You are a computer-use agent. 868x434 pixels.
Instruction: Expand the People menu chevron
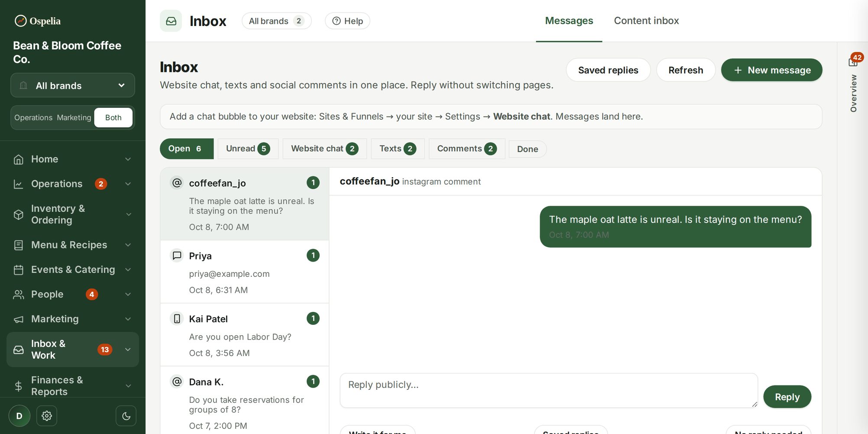point(128,295)
